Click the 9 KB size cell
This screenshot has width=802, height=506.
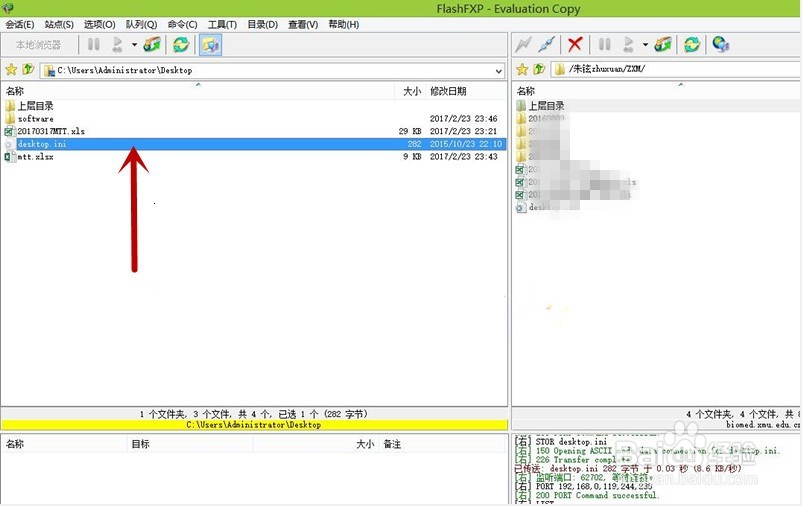pos(412,157)
